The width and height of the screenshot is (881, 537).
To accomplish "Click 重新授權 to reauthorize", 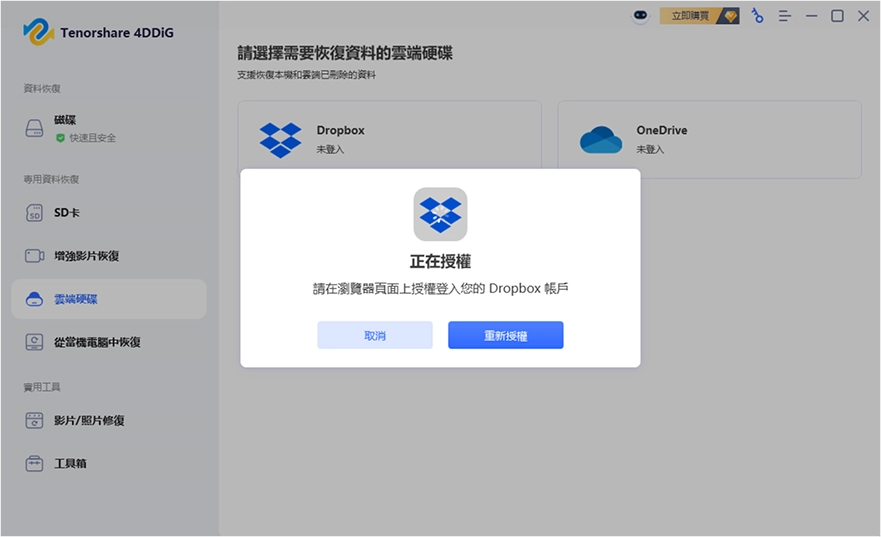I will click(x=506, y=335).
